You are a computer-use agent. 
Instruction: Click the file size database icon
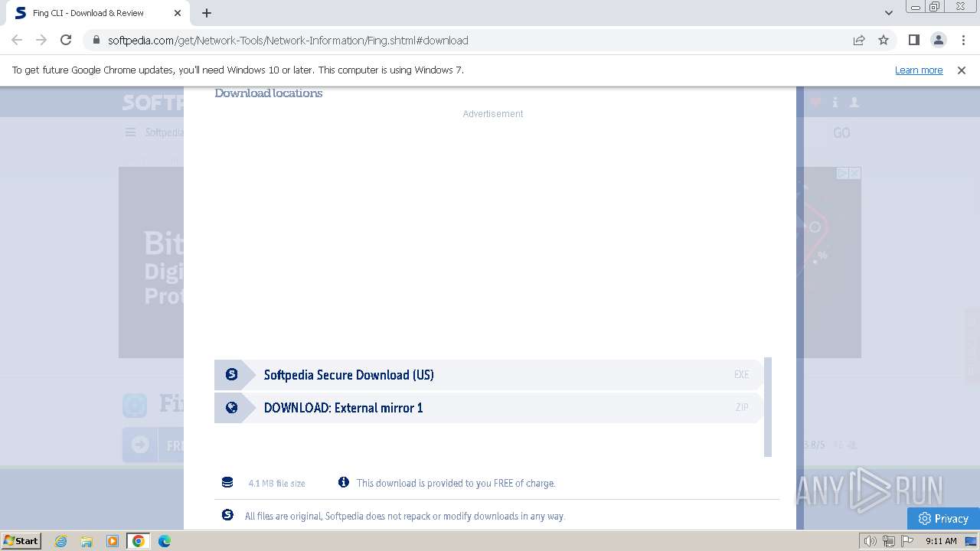coord(227,482)
